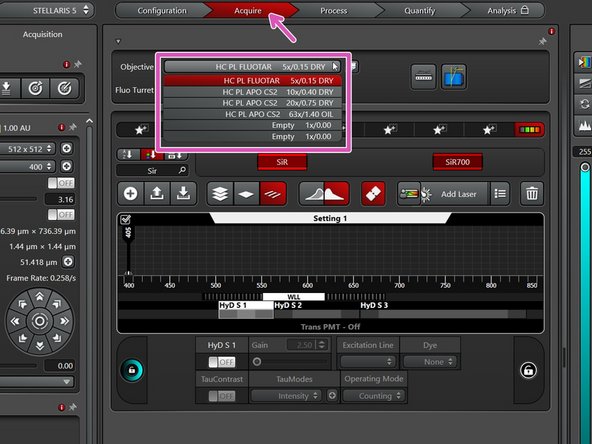This screenshot has height=444, width=592.
Task: Click plus icon next to speed 400
Action: click(x=66, y=166)
